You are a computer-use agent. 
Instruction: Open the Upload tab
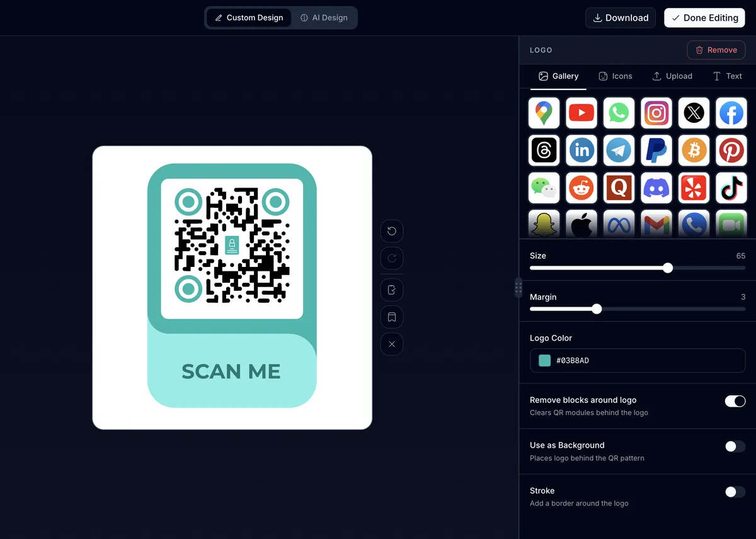tap(672, 76)
